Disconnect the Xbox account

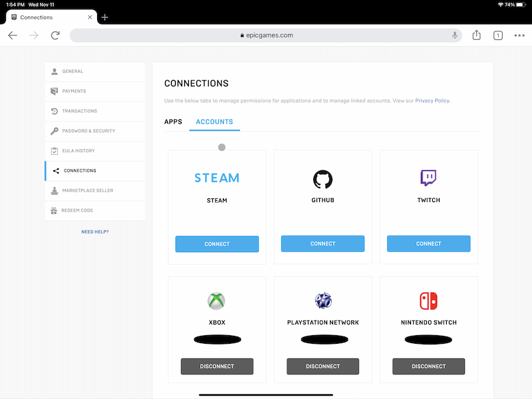tap(217, 366)
